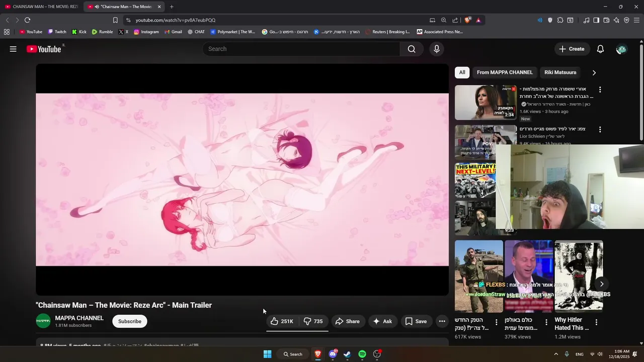Viewport: 644px width, 362px height.
Task: Open options for Lior Schleien video
Action: pyautogui.click(x=600, y=129)
